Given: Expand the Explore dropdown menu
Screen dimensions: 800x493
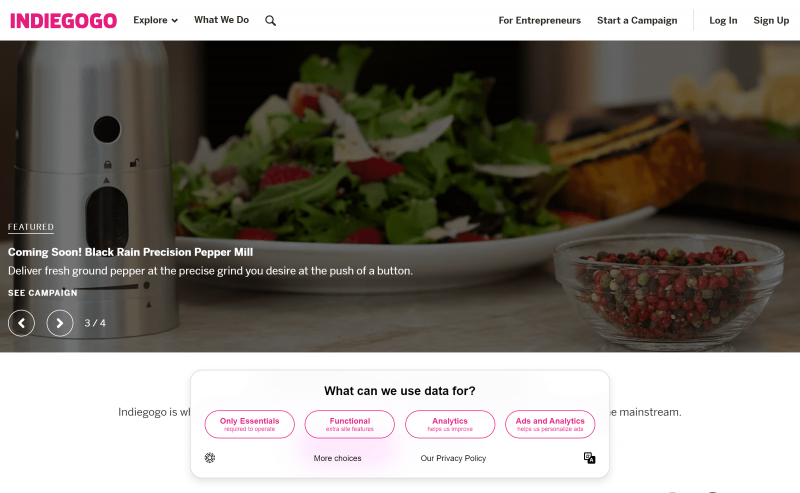Looking at the screenshot, I should tap(156, 20).
